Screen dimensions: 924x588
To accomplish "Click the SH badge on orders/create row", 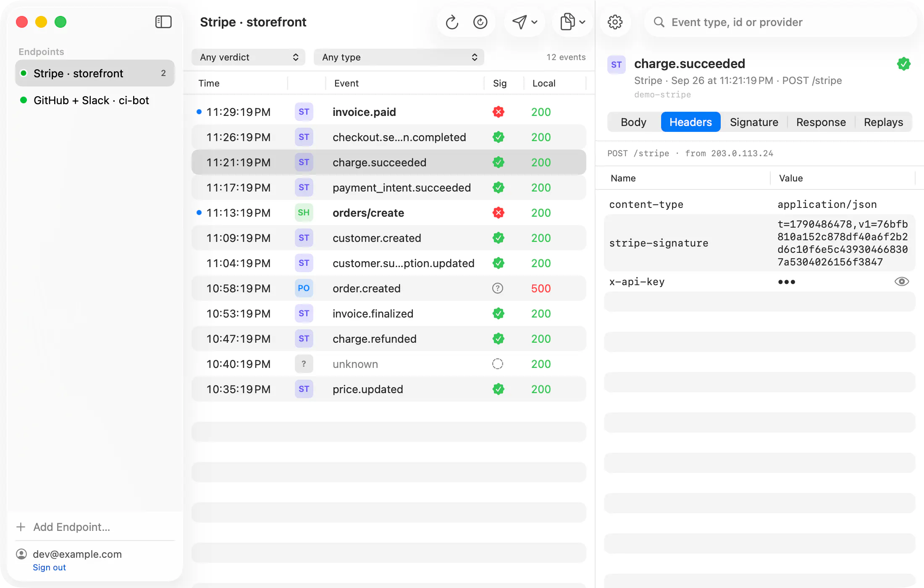I will 304,213.
